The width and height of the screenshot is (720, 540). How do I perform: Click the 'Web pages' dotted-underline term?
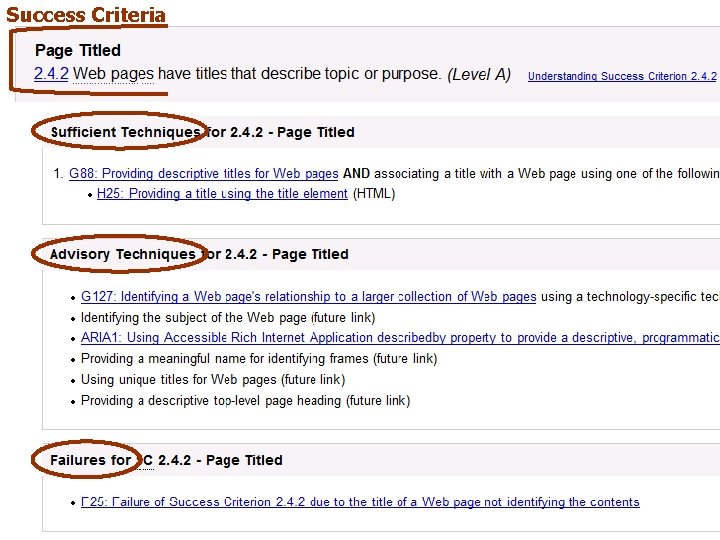click(113, 74)
